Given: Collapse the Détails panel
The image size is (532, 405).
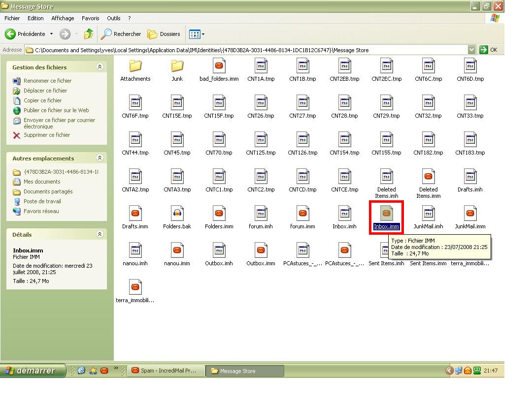Looking at the screenshot, I should point(100,234).
